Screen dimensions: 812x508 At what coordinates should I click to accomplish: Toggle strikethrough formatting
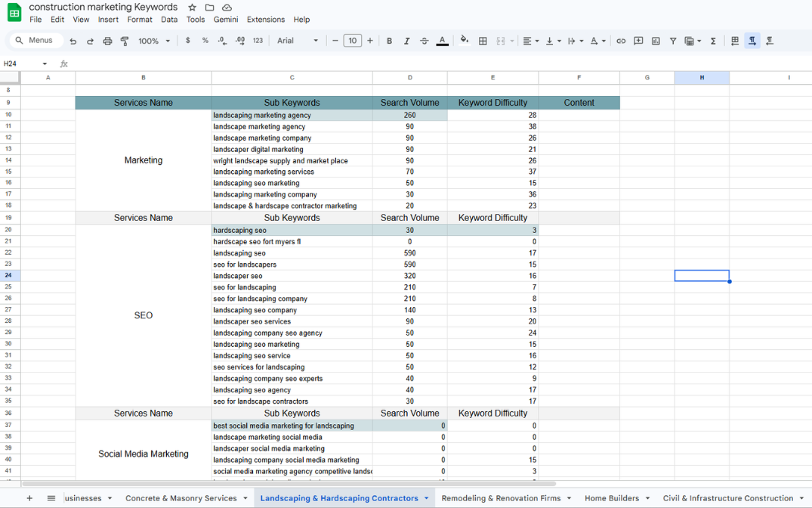point(424,41)
